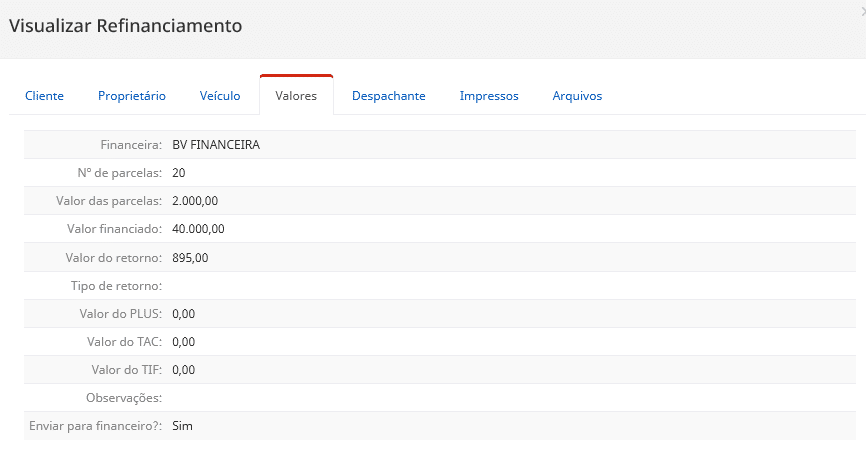Click the Nº de parcelas label

[119, 173]
